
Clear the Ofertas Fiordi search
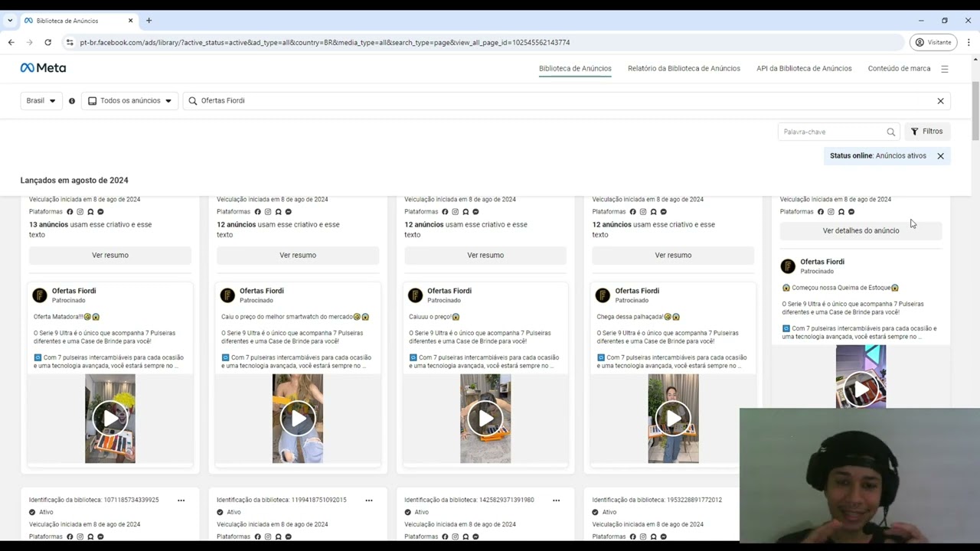(x=940, y=100)
